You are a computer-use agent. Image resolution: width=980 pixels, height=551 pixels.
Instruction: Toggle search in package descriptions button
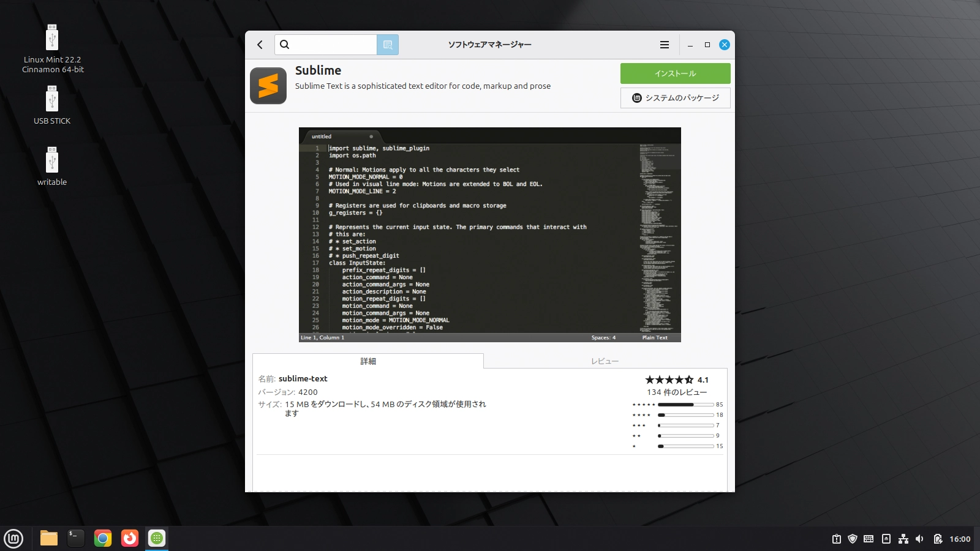(388, 45)
